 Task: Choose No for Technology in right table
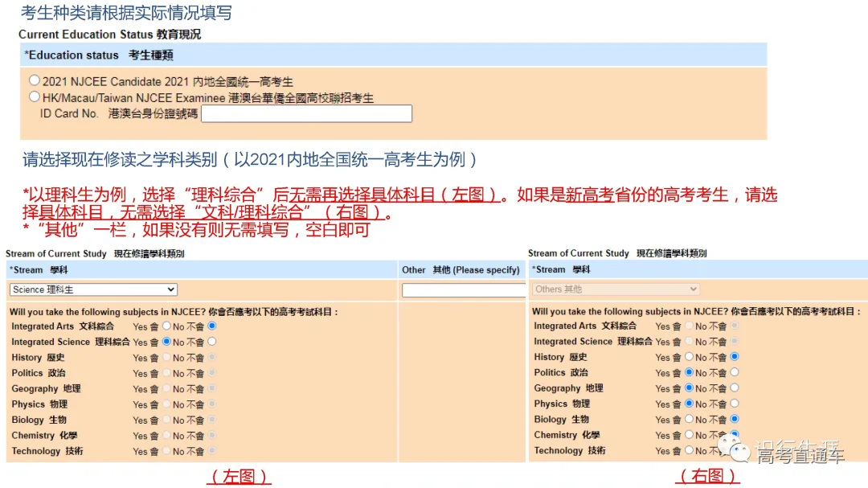tap(734, 450)
